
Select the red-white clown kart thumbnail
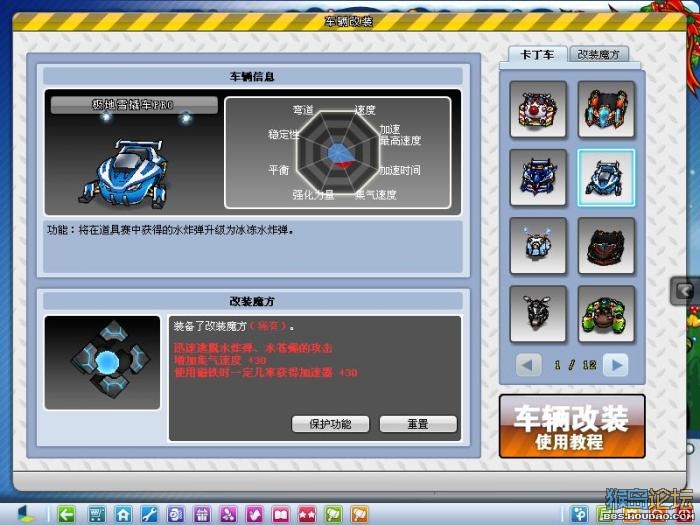tap(538, 109)
